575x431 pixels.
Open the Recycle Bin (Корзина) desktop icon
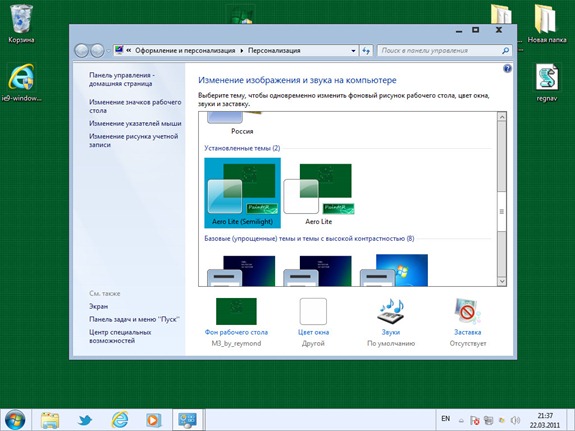coord(21,23)
